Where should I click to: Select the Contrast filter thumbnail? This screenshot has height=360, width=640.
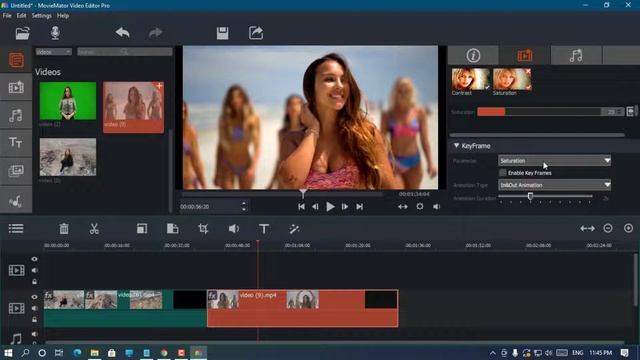[x=471, y=79]
